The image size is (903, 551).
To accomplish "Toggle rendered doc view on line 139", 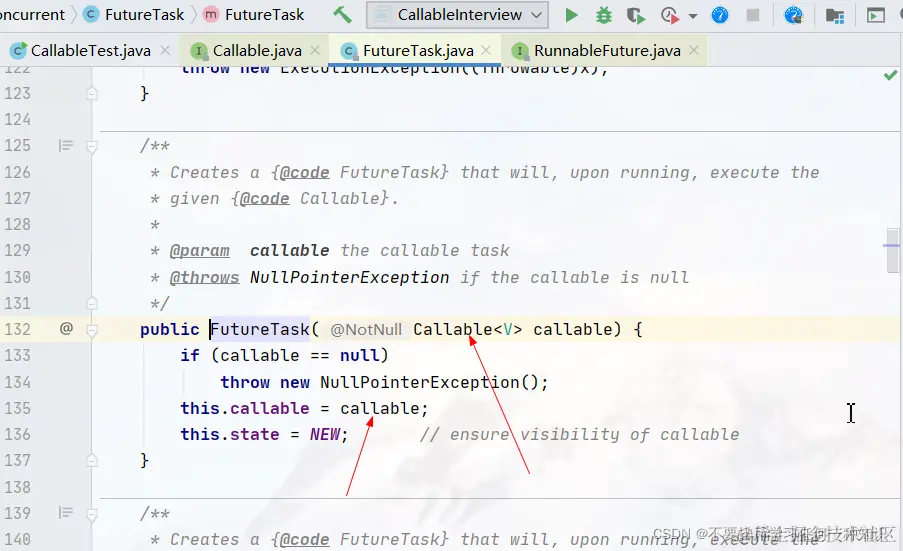I will click(x=66, y=512).
